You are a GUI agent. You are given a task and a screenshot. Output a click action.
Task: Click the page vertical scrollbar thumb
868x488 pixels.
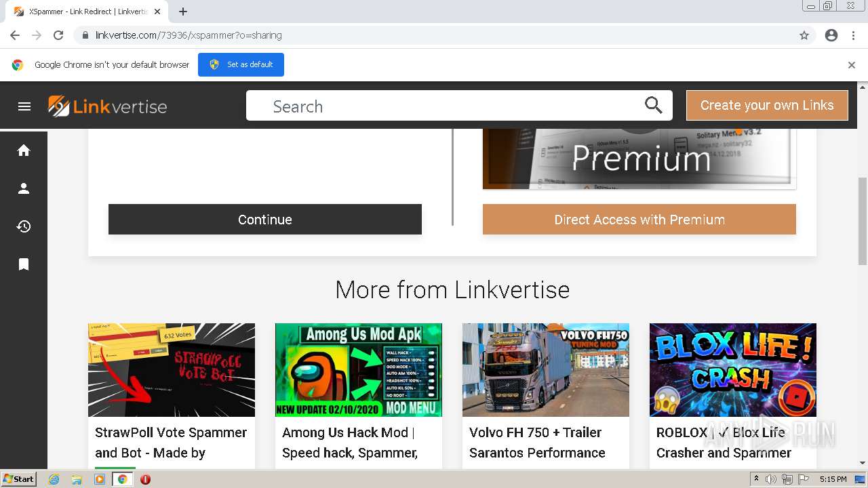[x=863, y=221]
